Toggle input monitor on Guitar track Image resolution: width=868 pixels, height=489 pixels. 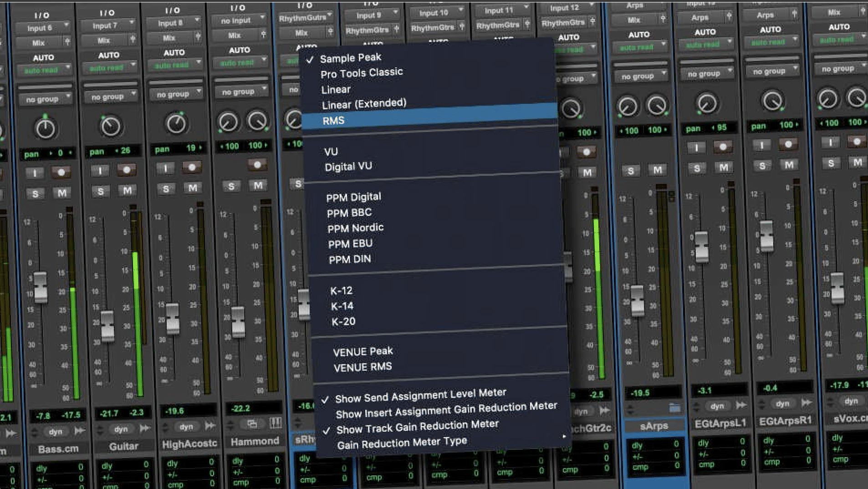(100, 171)
